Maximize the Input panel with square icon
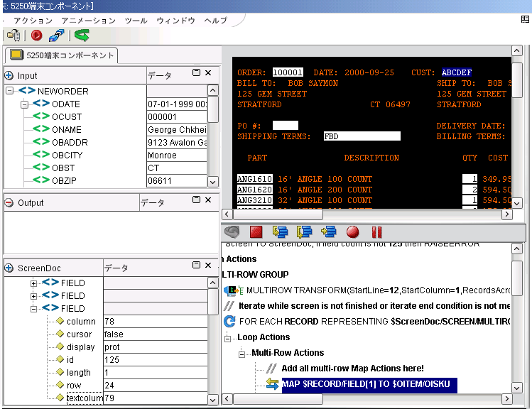This screenshot has width=532, height=409. click(197, 73)
